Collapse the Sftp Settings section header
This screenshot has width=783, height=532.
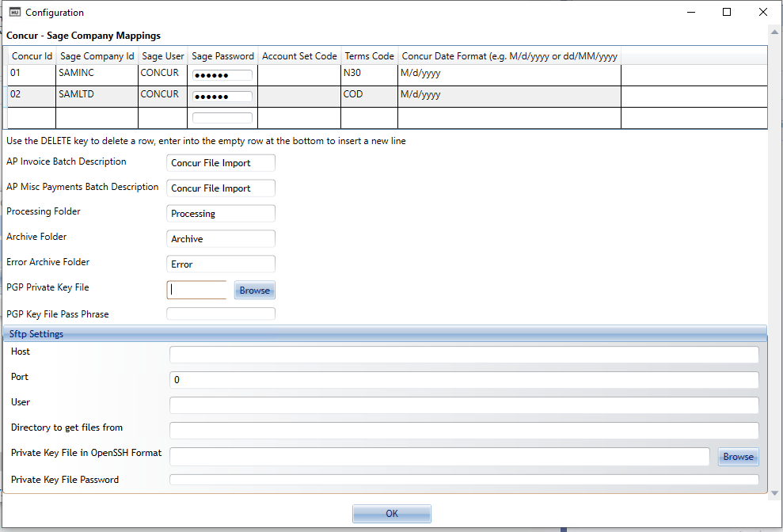pos(385,333)
